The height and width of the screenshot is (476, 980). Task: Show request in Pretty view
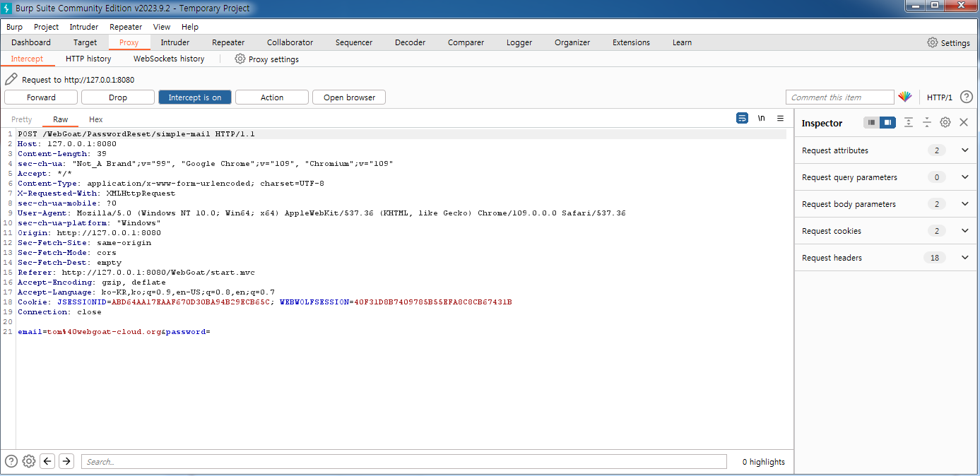point(22,119)
